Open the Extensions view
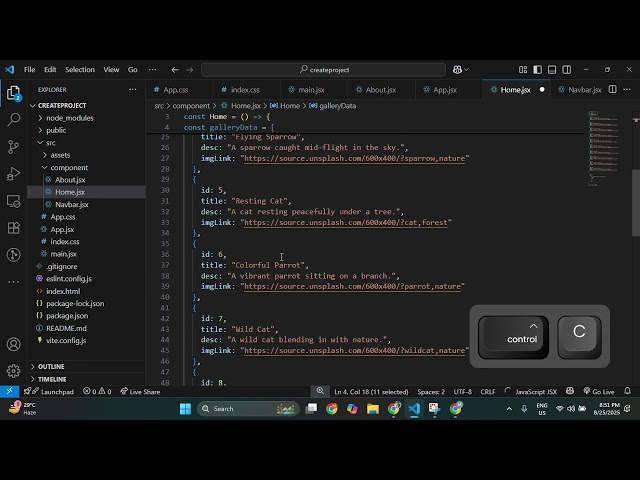 click(x=13, y=228)
